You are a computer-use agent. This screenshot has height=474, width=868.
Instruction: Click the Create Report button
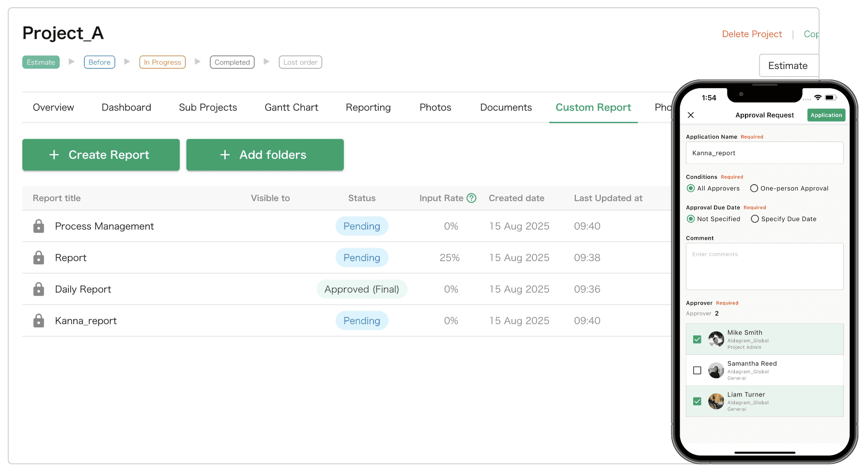(x=101, y=155)
